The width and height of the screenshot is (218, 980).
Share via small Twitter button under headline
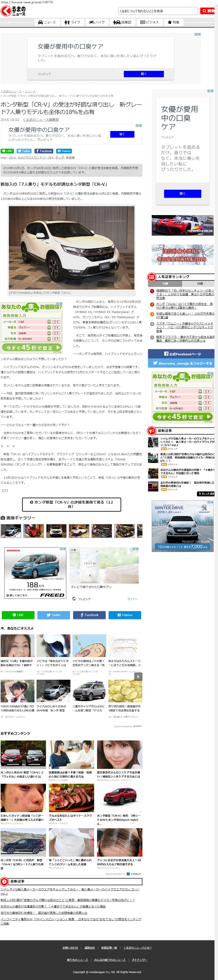[24, 151]
